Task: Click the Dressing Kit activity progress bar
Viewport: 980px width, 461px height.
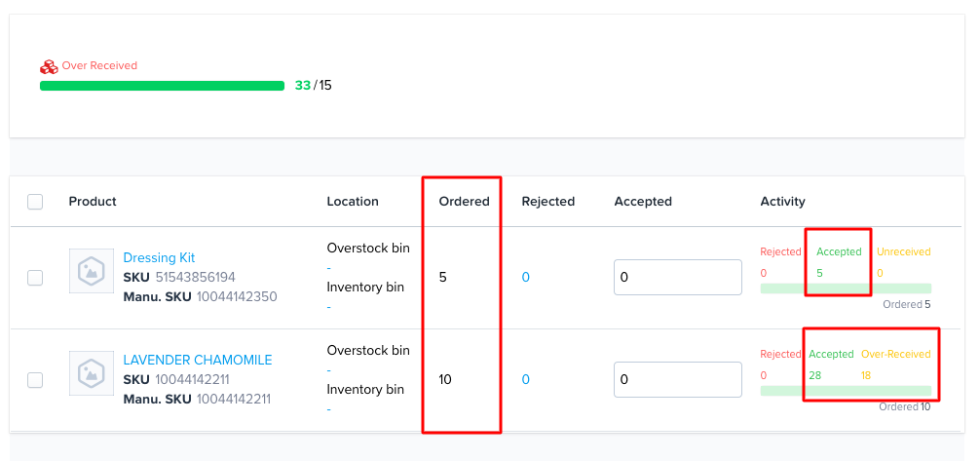Action: point(845,288)
